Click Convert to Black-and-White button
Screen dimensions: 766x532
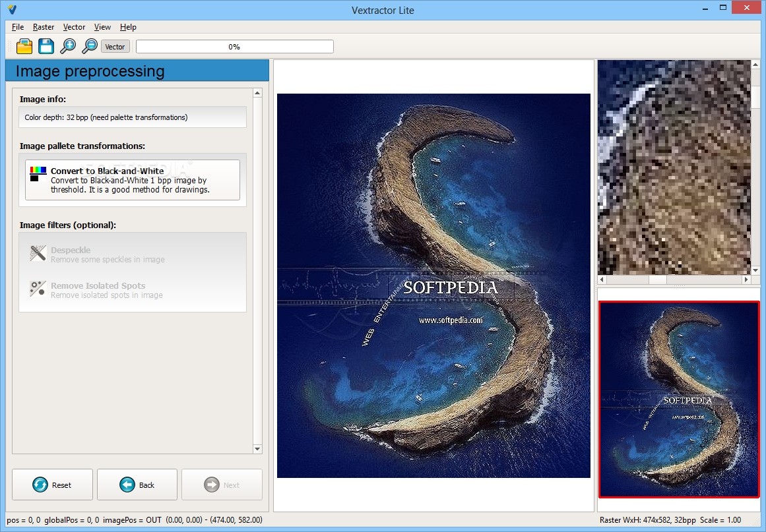click(133, 180)
